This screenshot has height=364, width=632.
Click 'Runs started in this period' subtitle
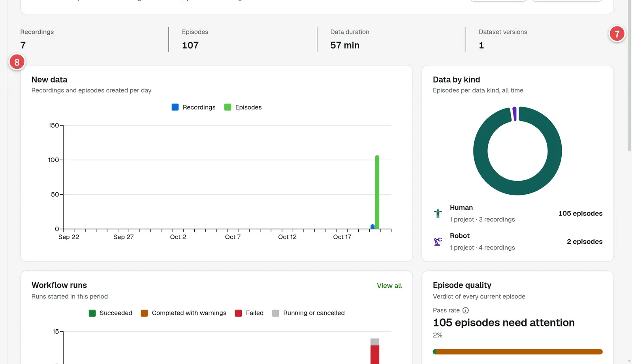pos(70,296)
